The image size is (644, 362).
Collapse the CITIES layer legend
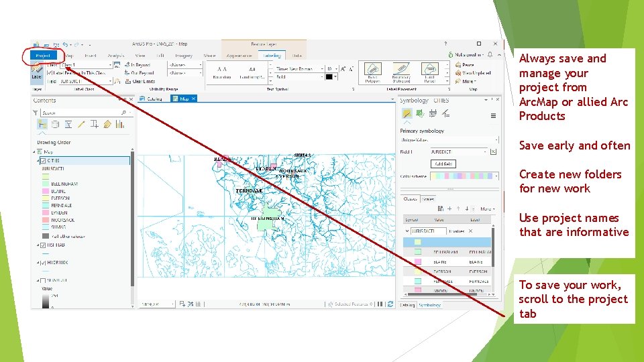click(38, 160)
